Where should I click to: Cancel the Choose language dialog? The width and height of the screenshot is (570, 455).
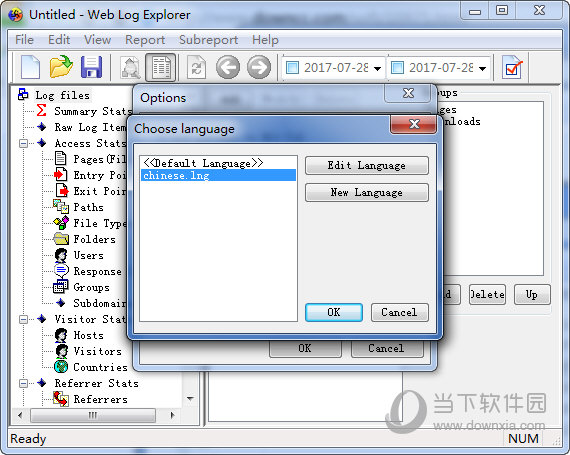coord(400,312)
